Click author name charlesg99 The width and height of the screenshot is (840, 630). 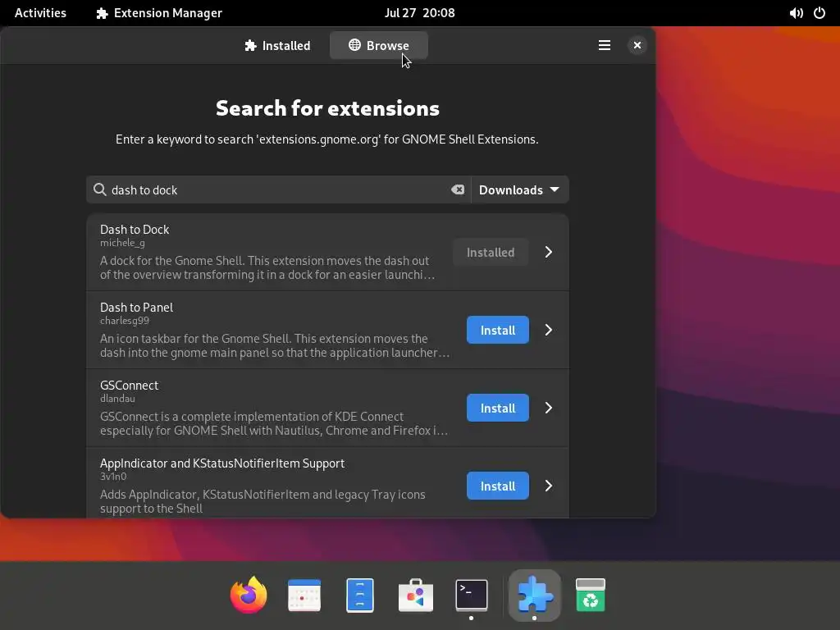[x=125, y=321]
